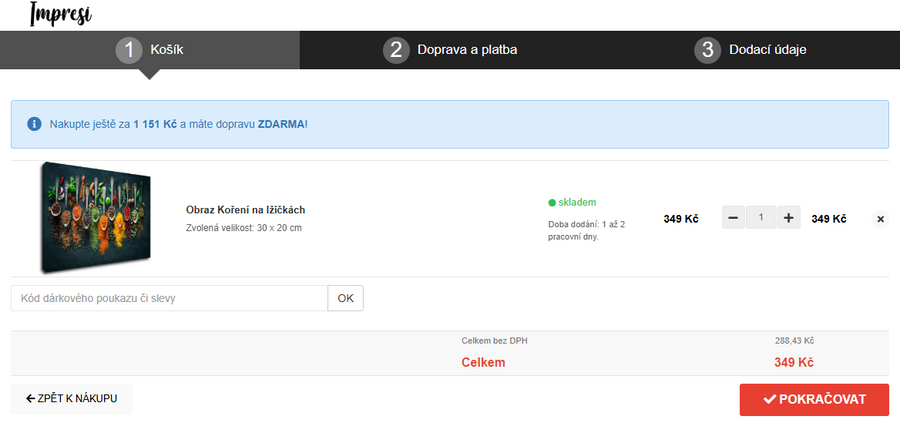Click the step 2 number circle
900x426 pixels.
(396, 50)
